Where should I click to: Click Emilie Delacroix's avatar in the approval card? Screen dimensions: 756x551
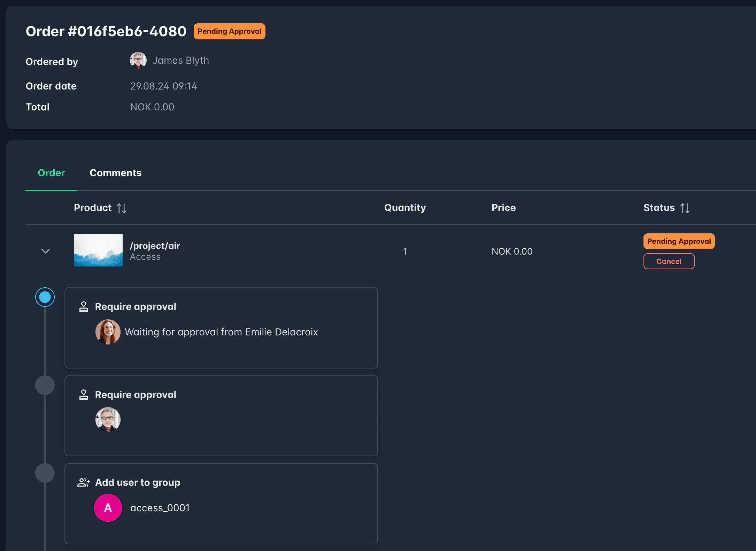[108, 332]
